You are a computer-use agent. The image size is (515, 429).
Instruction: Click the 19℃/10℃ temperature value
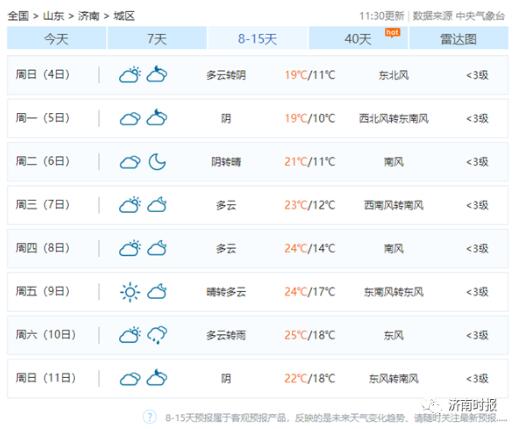pos(310,118)
